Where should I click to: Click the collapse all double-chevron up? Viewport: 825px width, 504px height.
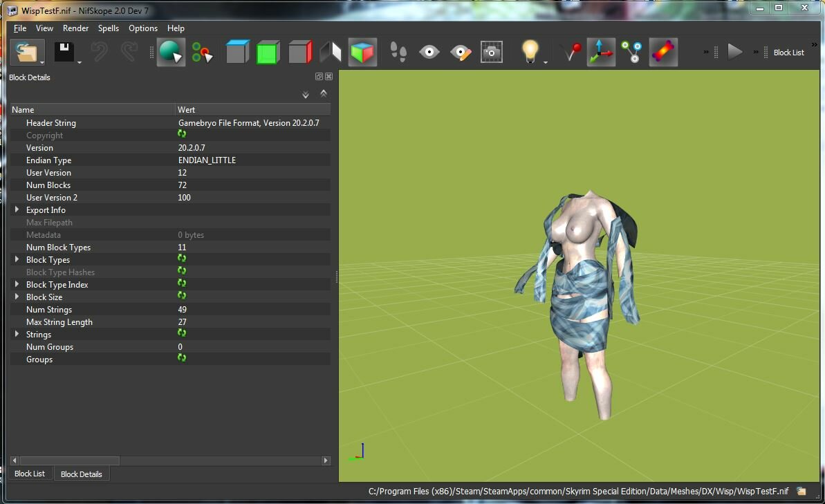[324, 93]
